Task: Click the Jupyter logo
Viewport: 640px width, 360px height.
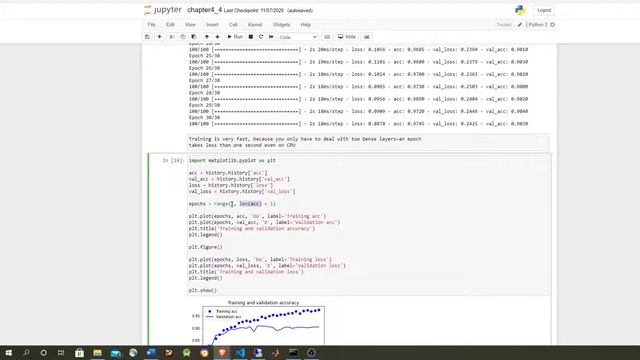Action: tap(163, 10)
